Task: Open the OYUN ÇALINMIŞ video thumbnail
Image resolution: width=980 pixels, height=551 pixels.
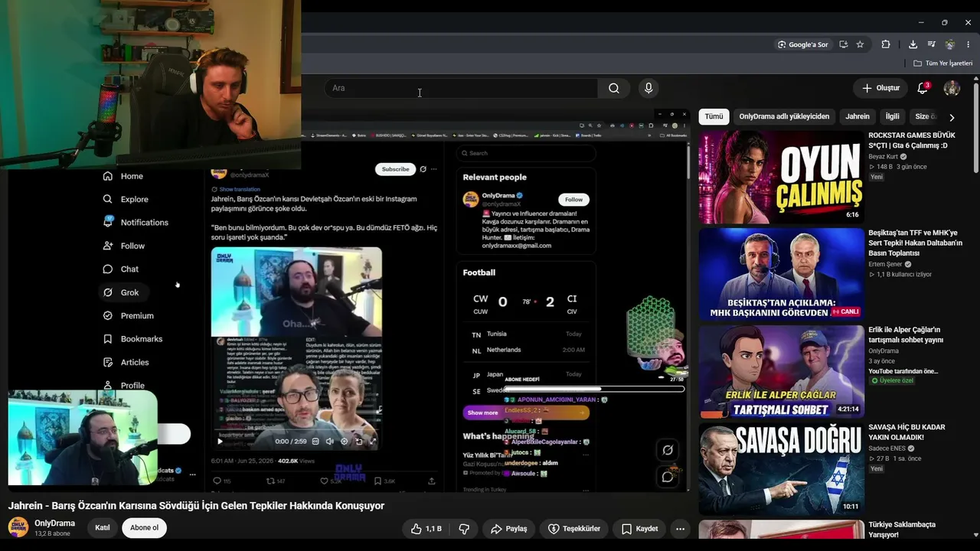Action: (781, 177)
